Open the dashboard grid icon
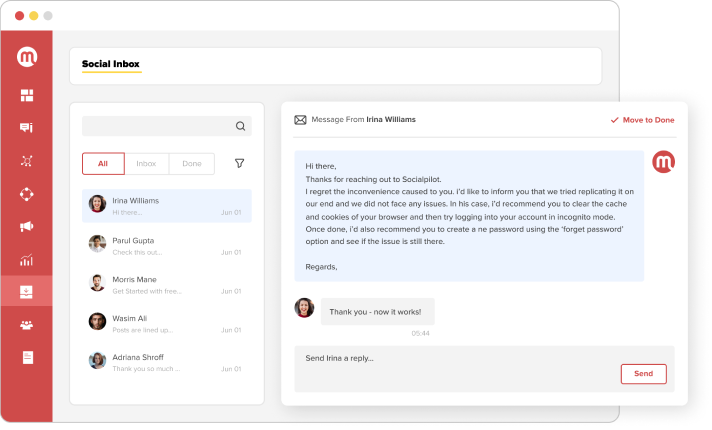This screenshot has width=712, height=430. coord(27,95)
